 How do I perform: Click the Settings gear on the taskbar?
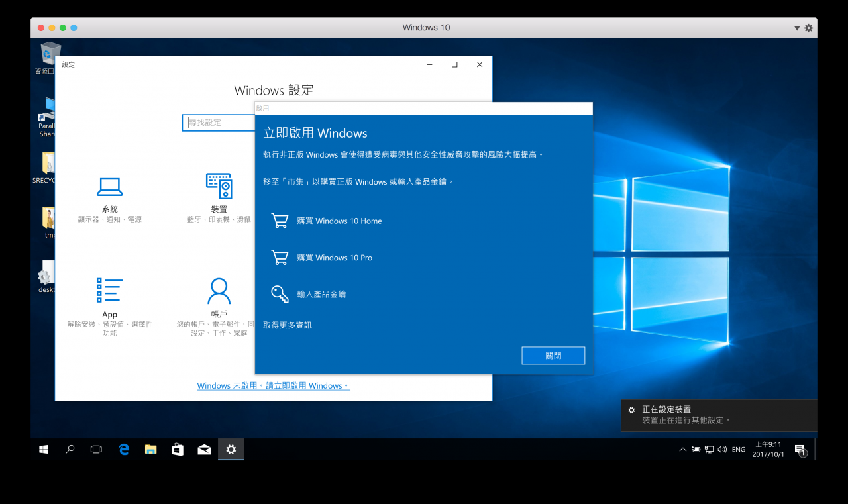(x=231, y=450)
